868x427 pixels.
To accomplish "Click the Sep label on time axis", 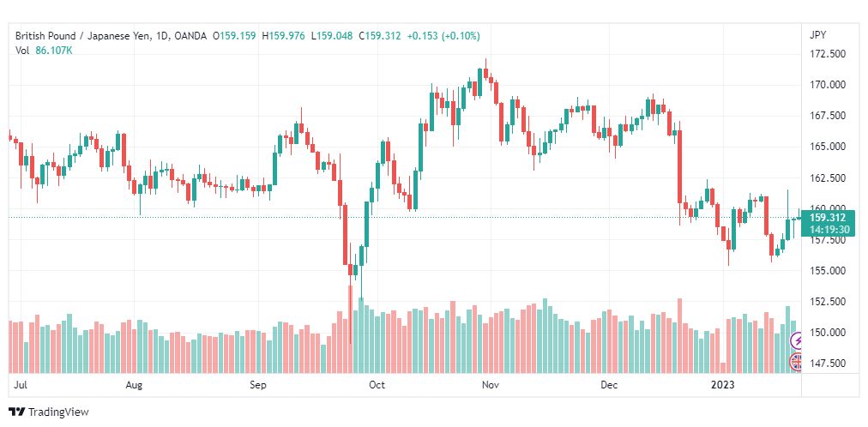I will [x=258, y=385].
